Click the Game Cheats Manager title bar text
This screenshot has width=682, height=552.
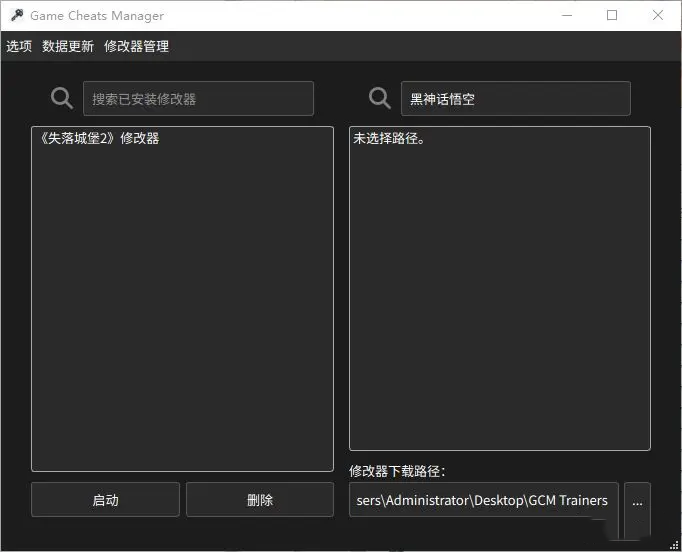[97, 16]
